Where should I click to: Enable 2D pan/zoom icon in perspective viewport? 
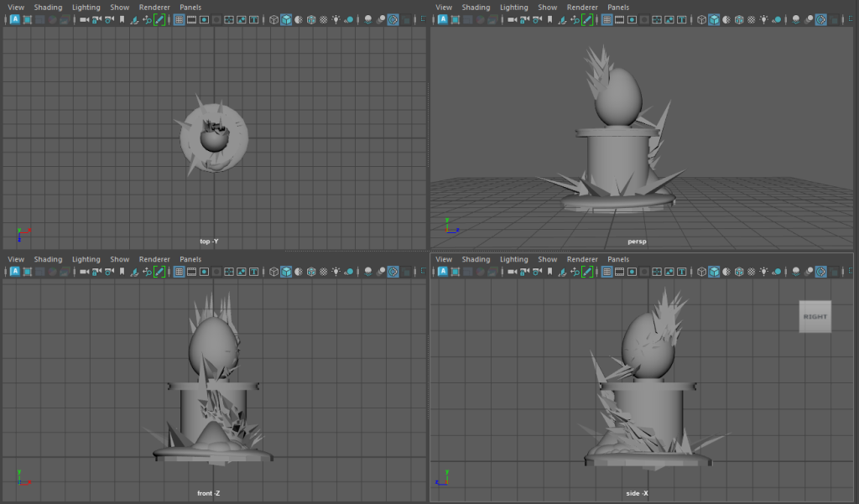[x=575, y=19]
